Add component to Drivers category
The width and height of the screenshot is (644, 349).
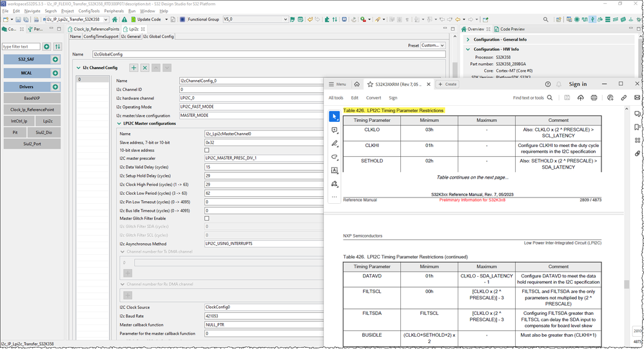[55, 87]
